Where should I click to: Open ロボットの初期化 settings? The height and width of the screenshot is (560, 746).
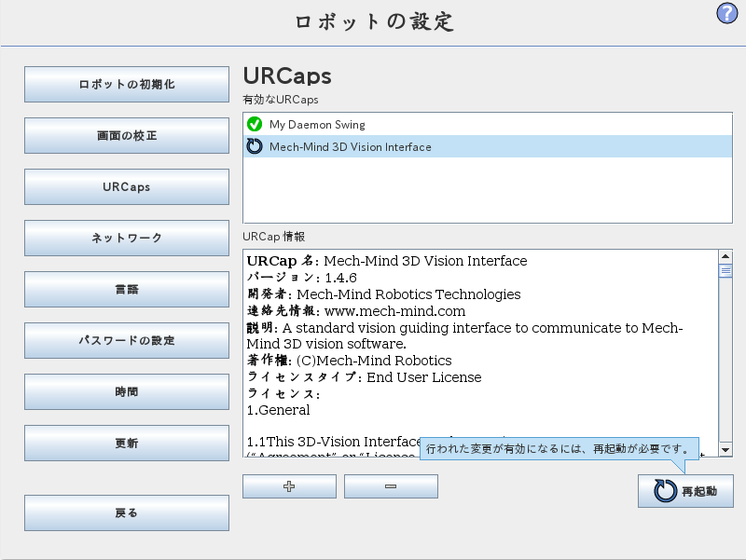pos(127,84)
